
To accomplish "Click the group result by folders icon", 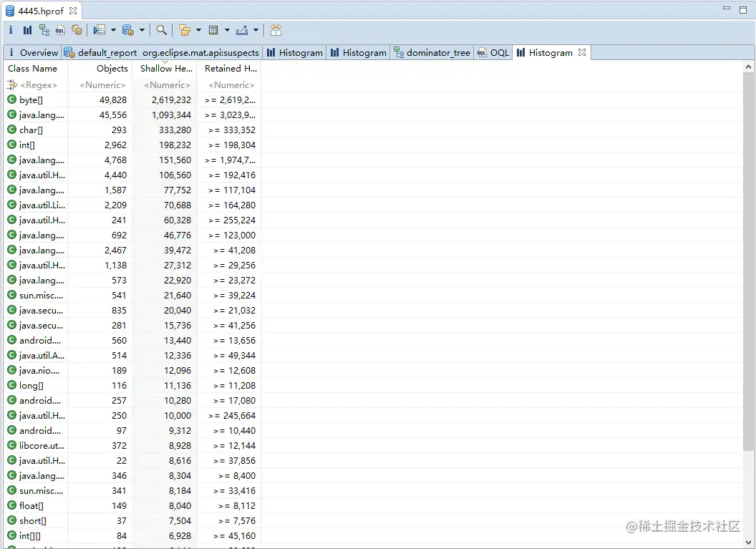I will (184, 30).
